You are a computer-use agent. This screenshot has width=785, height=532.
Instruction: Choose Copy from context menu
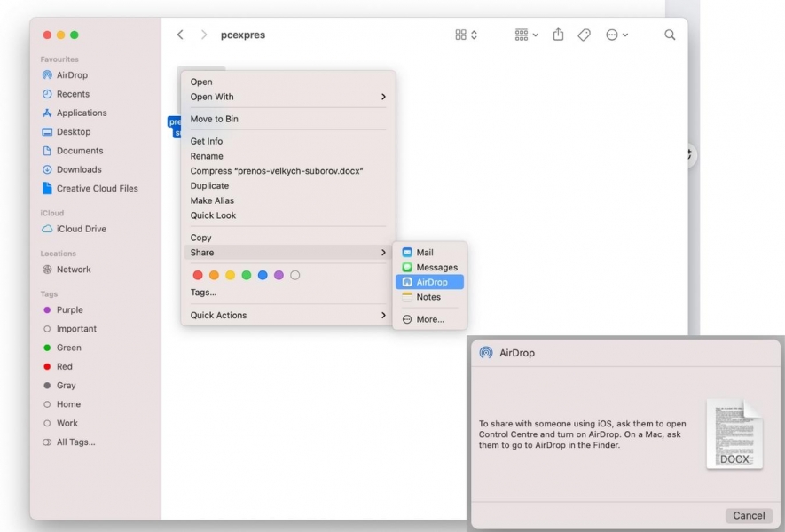[x=288, y=238]
